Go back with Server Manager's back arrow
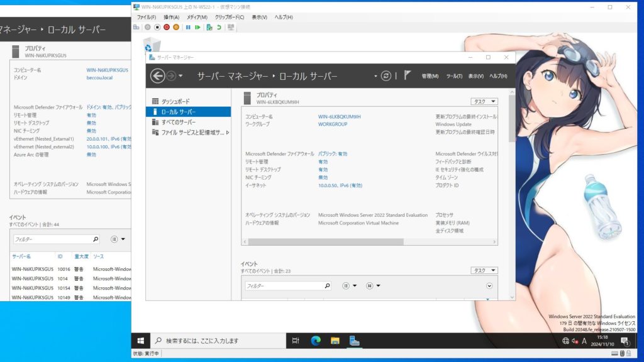This screenshot has width=644, height=362. tap(158, 75)
